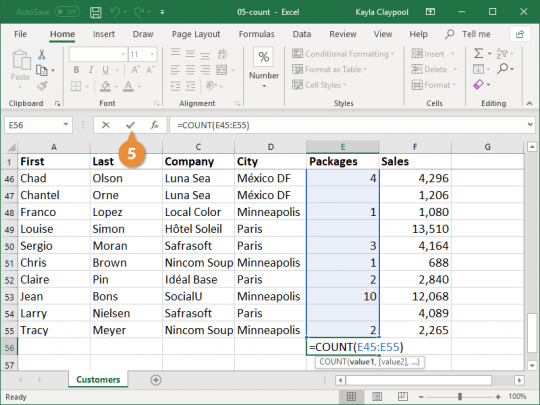Image resolution: width=540 pixels, height=405 pixels.
Task: Open the Formulas ribbon tab
Action: coord(257,34)
